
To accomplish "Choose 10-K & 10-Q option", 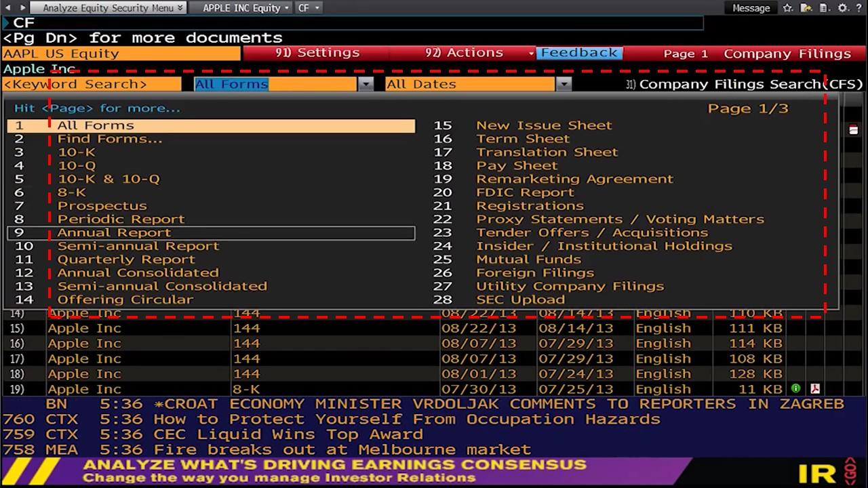I will click(108, 179).
